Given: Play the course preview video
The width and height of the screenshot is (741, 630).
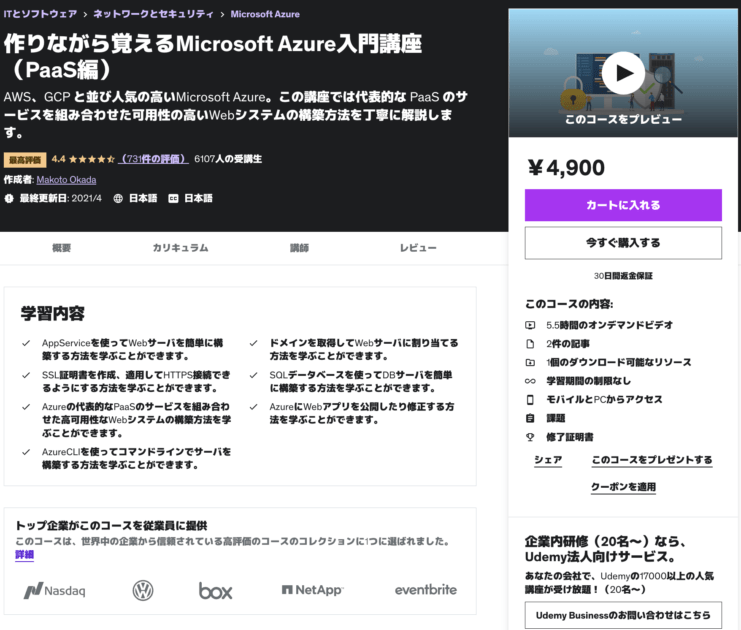Looking at the screenshot, I should 623,73.
